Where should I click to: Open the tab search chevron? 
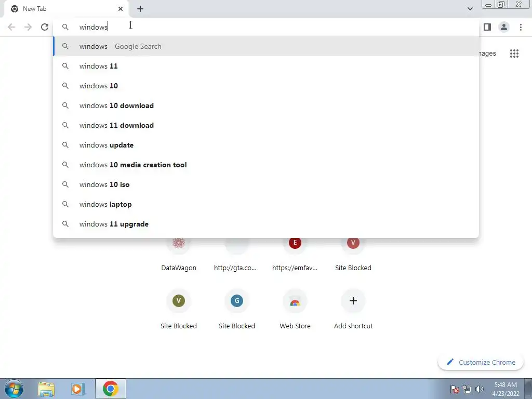(x=470, y=9)
